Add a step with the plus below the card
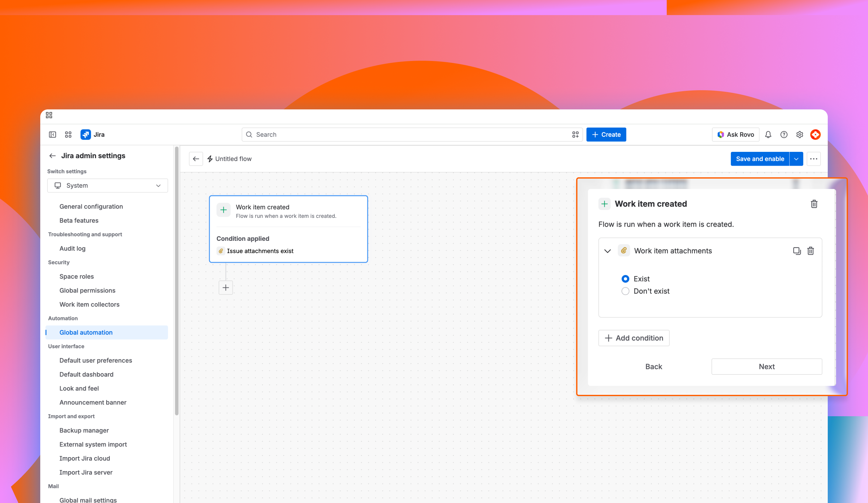 225,287
